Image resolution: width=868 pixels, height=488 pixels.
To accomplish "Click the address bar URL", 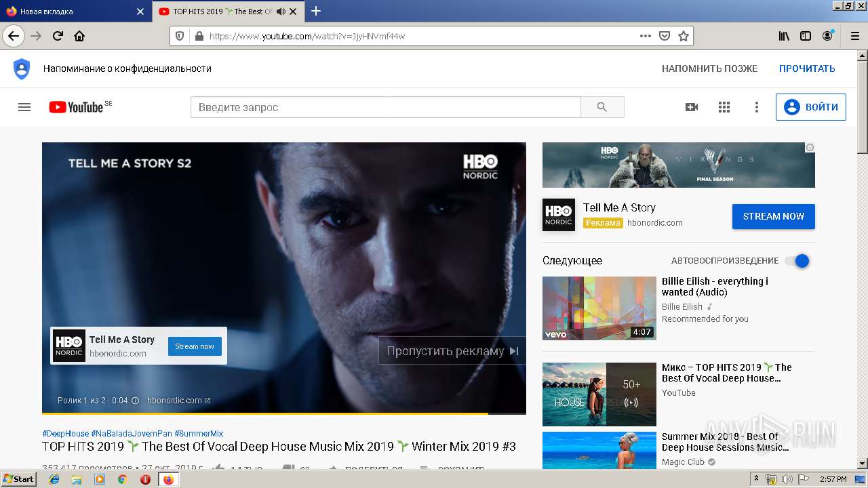I will 307,36.
